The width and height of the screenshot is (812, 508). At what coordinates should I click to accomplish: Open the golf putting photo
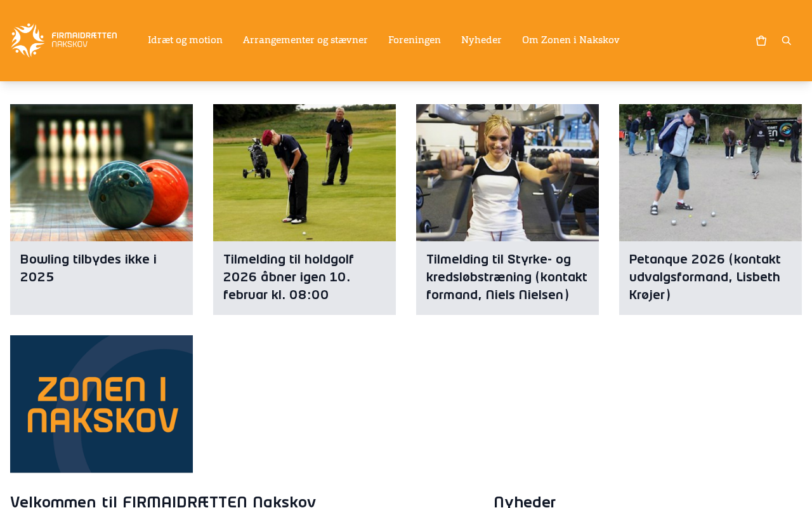(x=304, y=173)
